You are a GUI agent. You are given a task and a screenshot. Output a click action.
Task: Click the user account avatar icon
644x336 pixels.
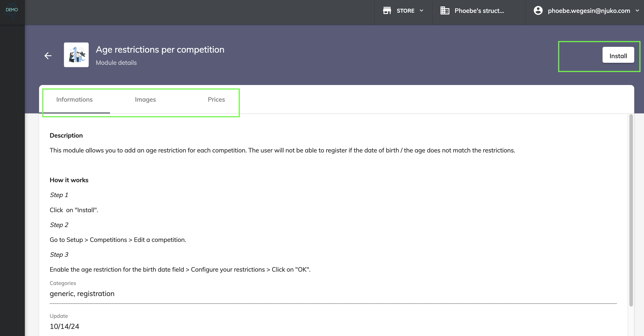[538, 10]
